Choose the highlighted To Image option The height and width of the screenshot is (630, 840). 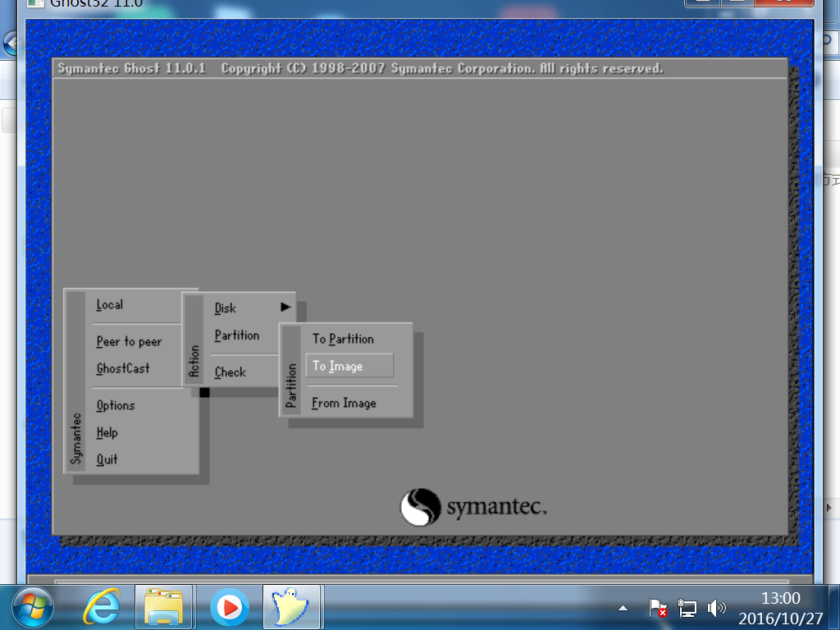click(349, 366)
